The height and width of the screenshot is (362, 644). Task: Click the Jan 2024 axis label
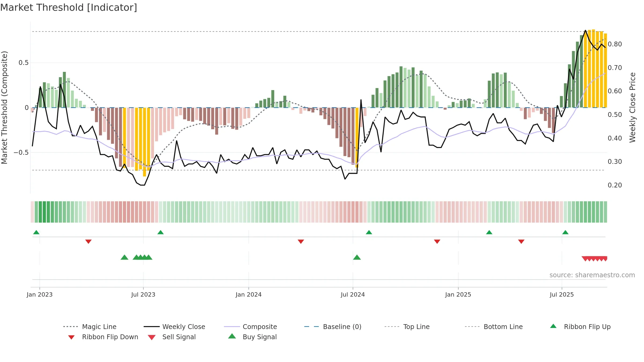[x=249, y=294]
